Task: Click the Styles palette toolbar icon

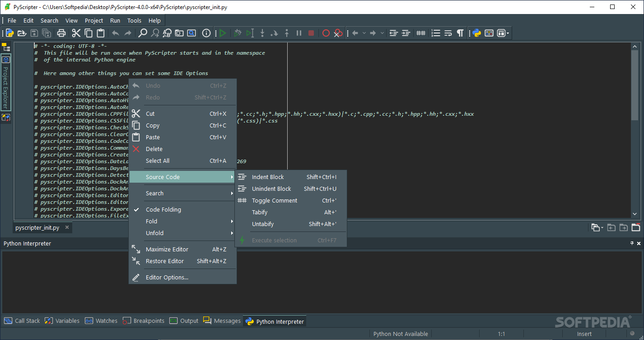Action: [x=489, y=33]
